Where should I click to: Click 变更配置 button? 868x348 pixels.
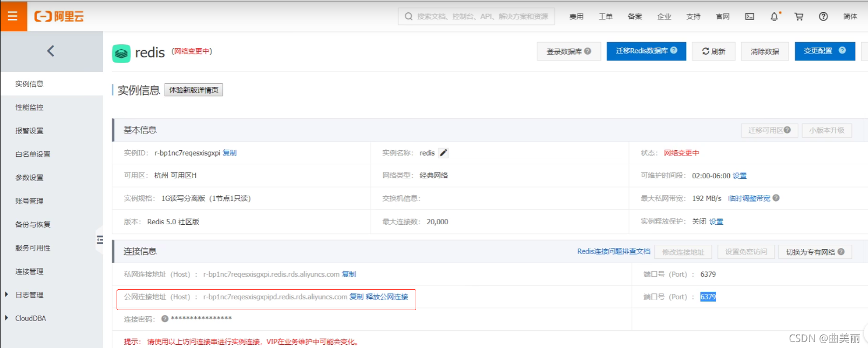[x=825, y=51]
